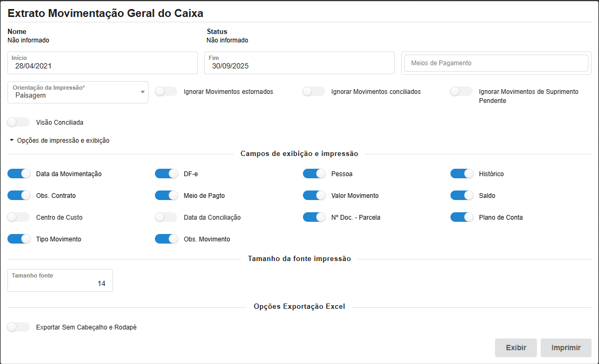Turn off the DF-e display toggle

point(166,174)
